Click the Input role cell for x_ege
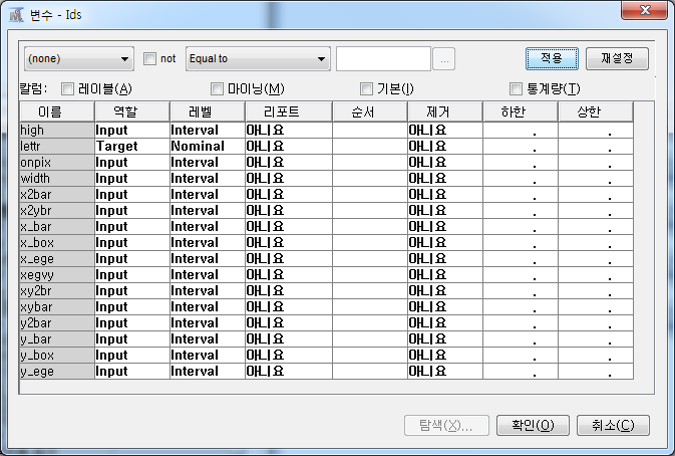This screenshot has width=675, height=456. click(x=132, y=259)
